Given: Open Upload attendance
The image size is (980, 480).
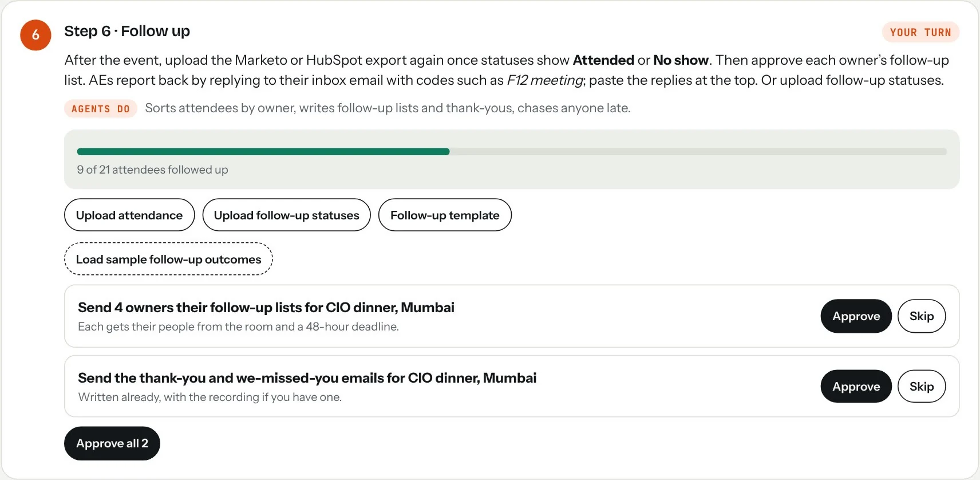Looking at the screenshot, I should pos(129,215).
